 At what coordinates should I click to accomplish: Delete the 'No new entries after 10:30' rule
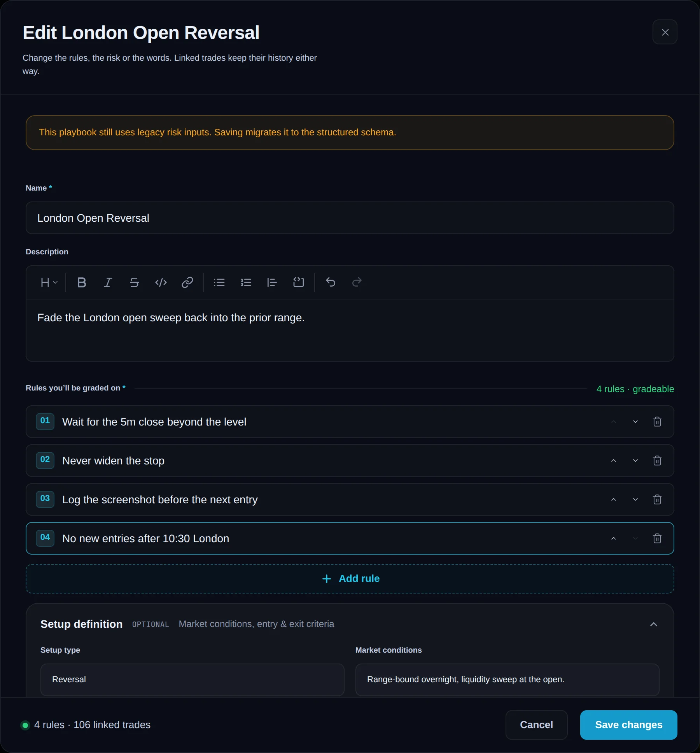coord(657,538)
